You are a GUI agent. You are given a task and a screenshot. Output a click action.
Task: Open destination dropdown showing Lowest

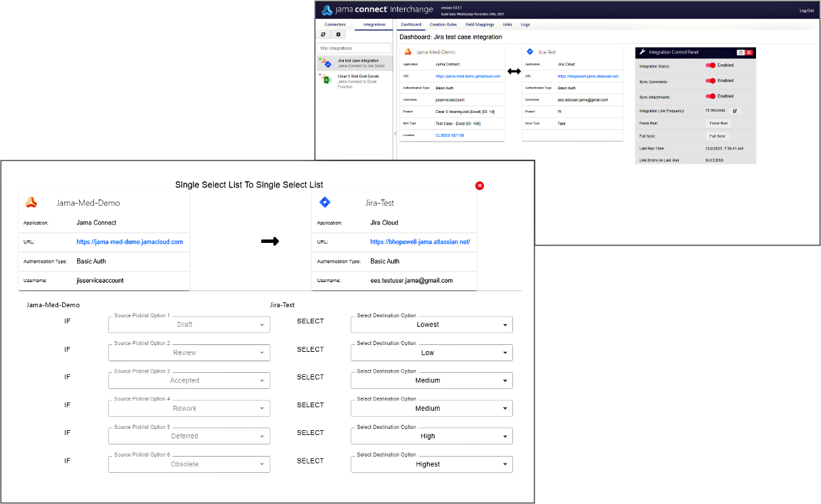[431, 325]
